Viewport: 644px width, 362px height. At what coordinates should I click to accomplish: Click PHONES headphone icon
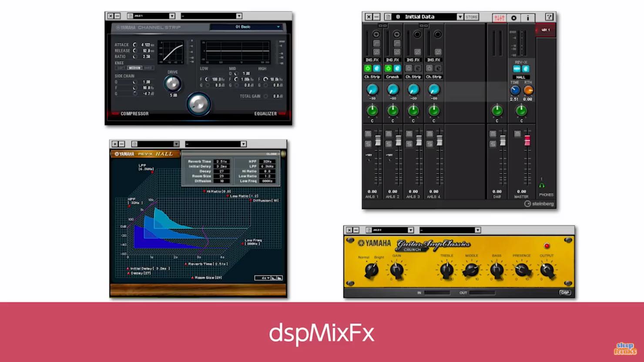542,186
